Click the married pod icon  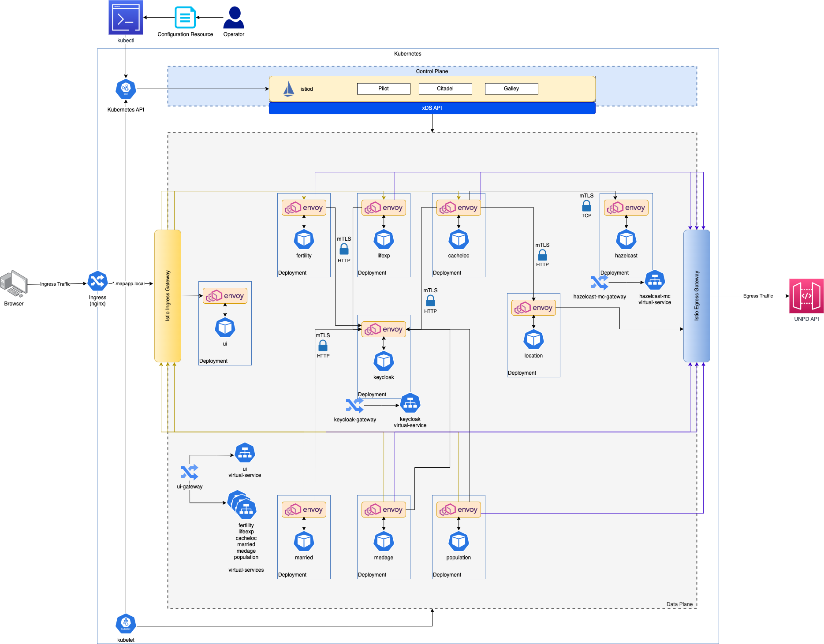[304, 541]
